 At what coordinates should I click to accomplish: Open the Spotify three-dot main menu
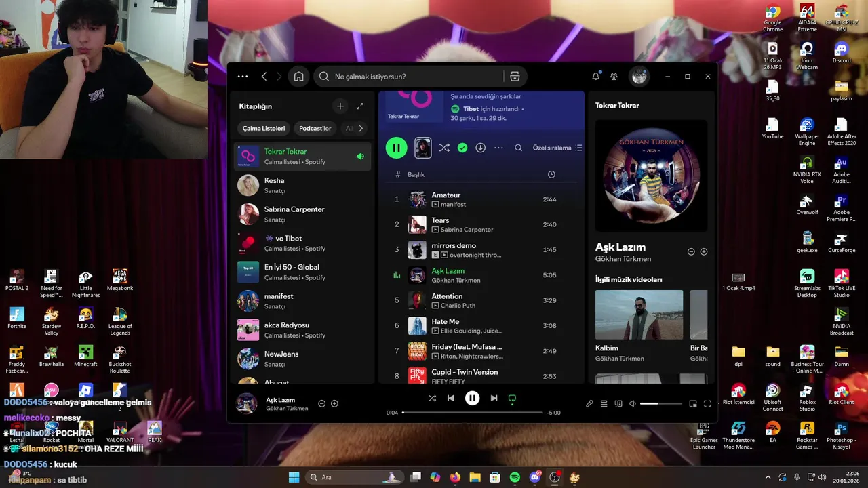pos(243,77)
